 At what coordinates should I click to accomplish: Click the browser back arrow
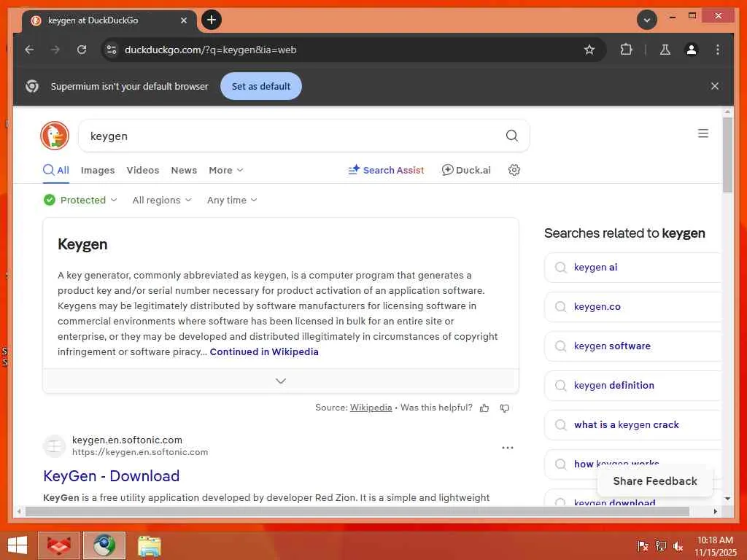click(x=29, y=50)
